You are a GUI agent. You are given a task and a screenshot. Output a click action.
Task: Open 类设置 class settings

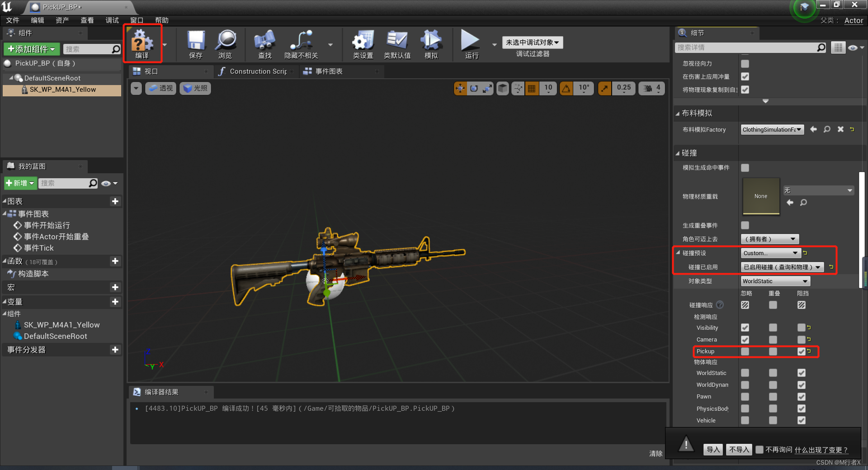tap(363, 44)
